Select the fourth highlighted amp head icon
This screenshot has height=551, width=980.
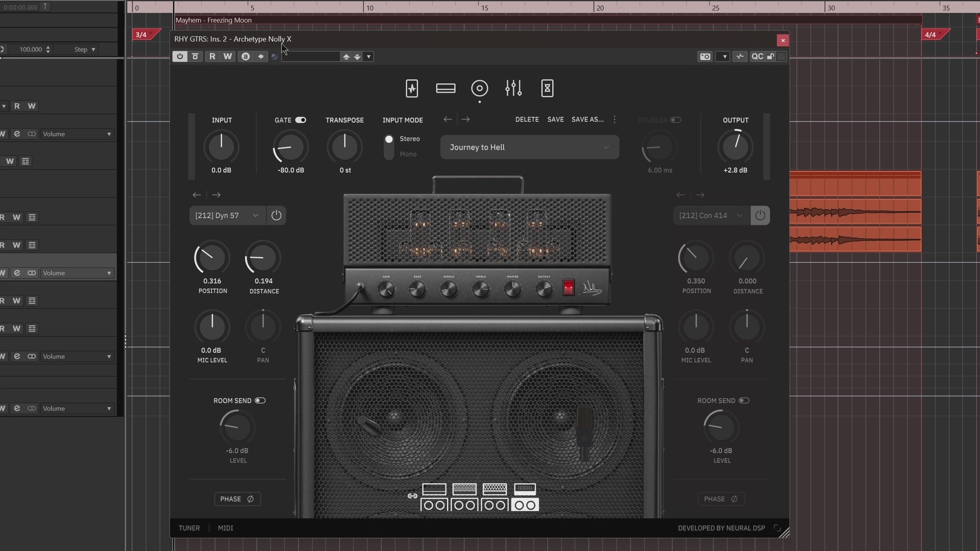click(525, 489)
